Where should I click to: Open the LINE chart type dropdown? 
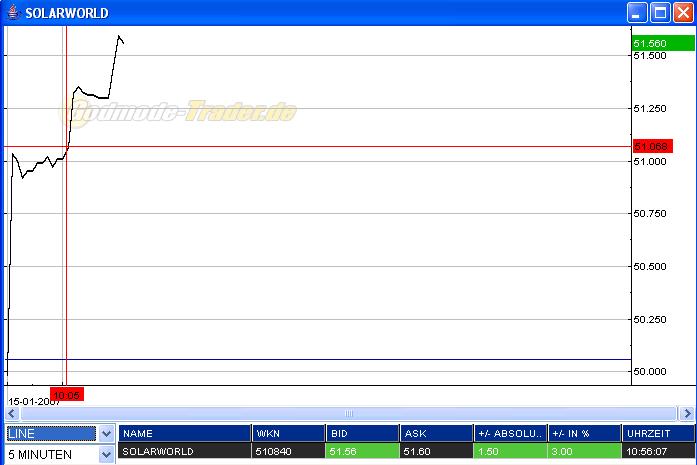[106, 433]
